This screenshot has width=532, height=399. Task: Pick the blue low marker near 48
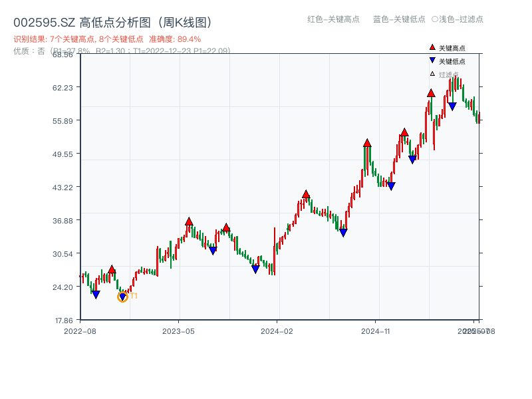click(412, 160)
